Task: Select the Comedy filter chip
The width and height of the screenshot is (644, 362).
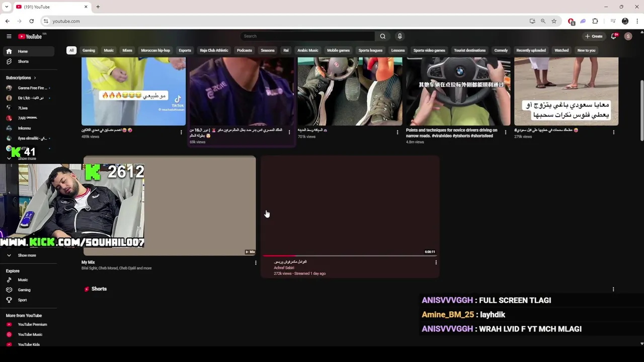Action: point(501,50)
